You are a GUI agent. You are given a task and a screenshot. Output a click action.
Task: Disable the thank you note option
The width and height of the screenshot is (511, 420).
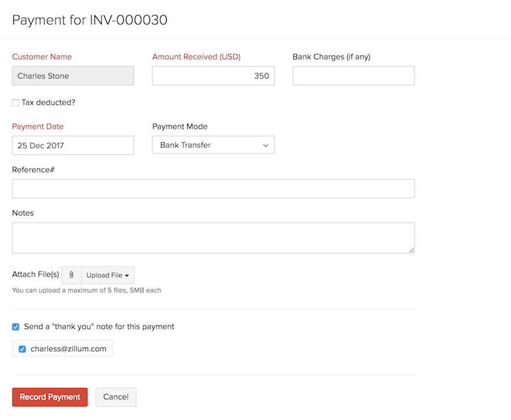click(15, 326)
